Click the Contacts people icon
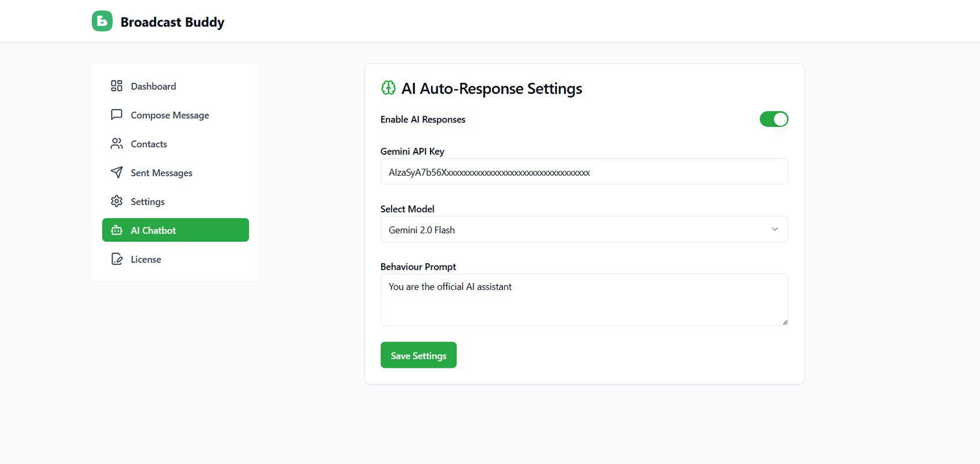The width and height of the screenshot is (980, 464). (x=117, y=144)
